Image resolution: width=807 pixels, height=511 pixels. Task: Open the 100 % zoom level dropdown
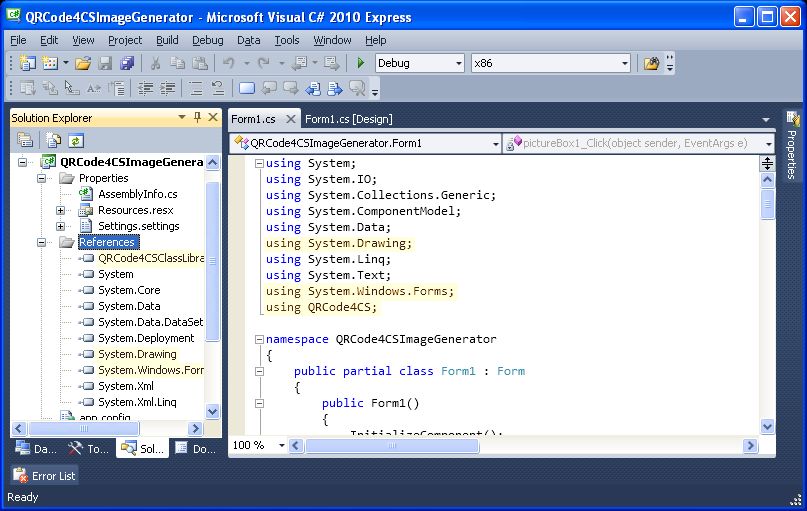(x=281, y=446)
